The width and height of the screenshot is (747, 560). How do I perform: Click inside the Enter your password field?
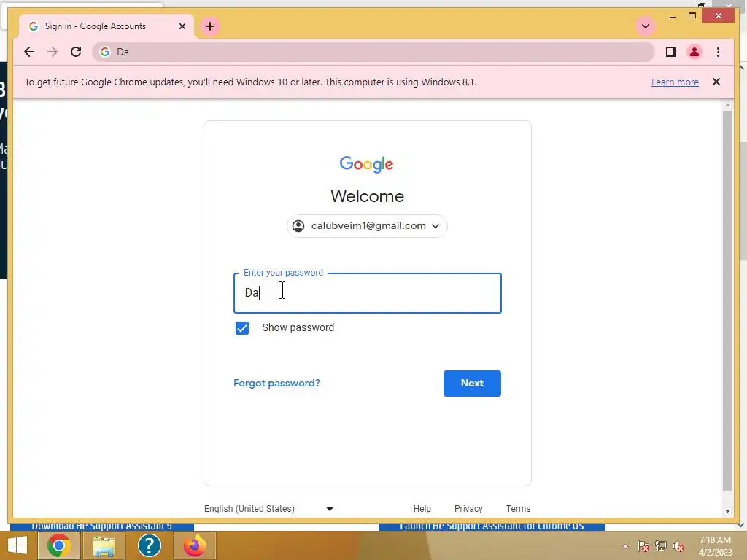tap(368, 293)
